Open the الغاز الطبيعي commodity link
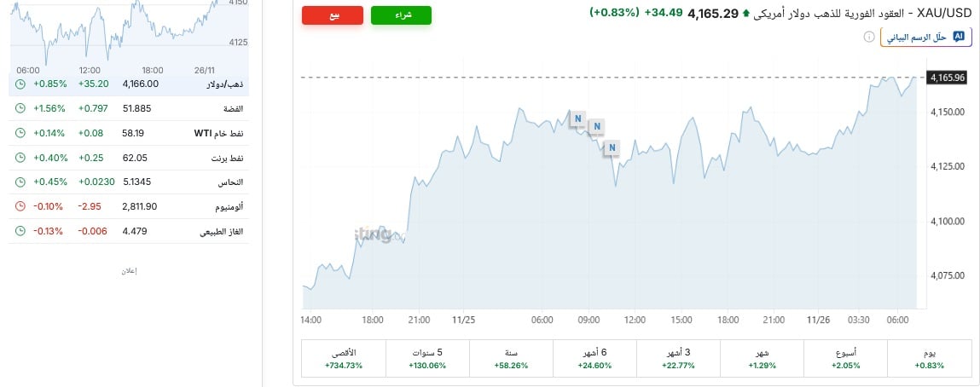Image resolution: width=980 pixels, height=387 pixels. 217,231
